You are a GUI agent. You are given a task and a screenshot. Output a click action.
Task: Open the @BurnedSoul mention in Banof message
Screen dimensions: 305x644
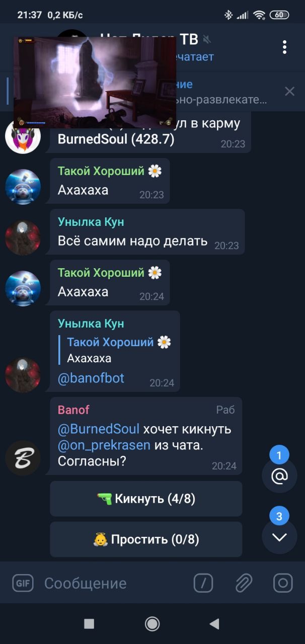99,429
